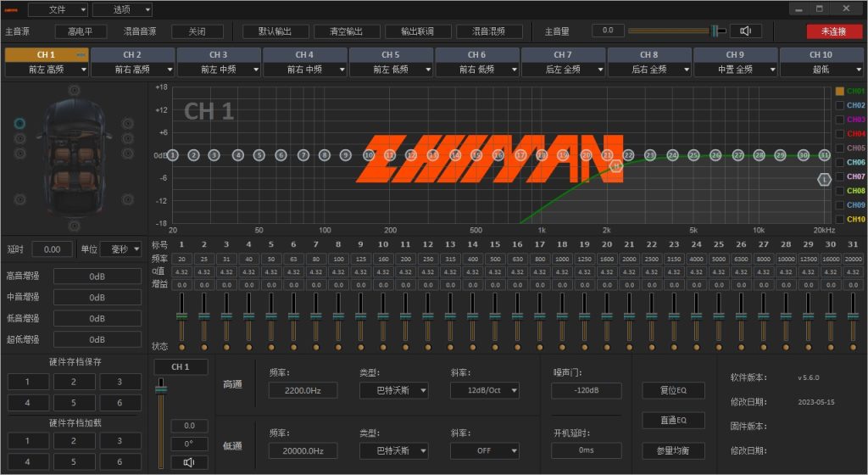Viewport: 868px width, 475px height.
Task: Select the rear-right speaker beside the car
Action: tap(128, 199)
